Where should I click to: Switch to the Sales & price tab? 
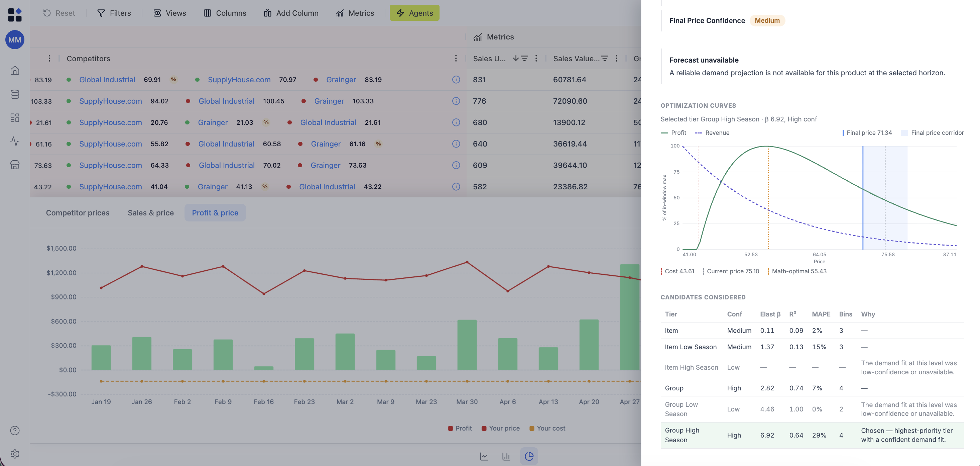pyautogui.click(x=151, y=213)
